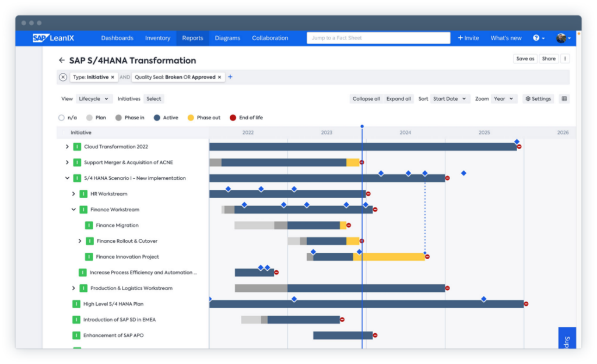Toggle the End of life legend item

pos(247,118)
